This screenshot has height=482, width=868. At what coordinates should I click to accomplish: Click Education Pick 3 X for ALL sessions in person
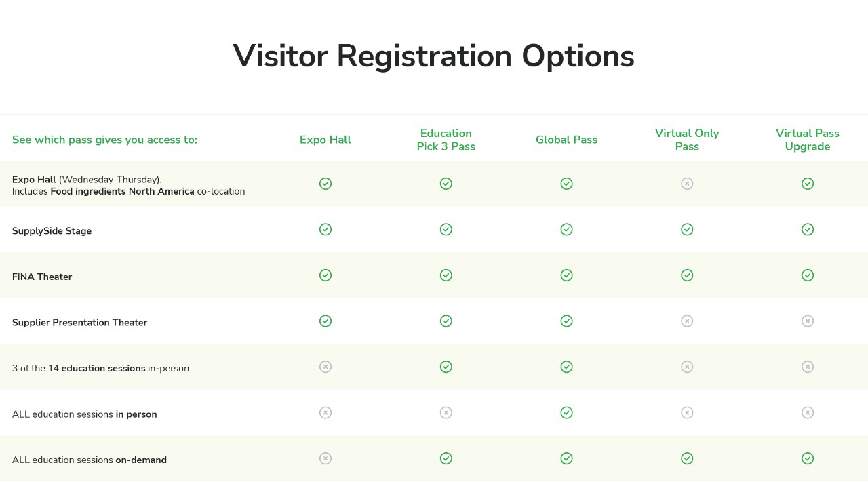click(446, 413)
